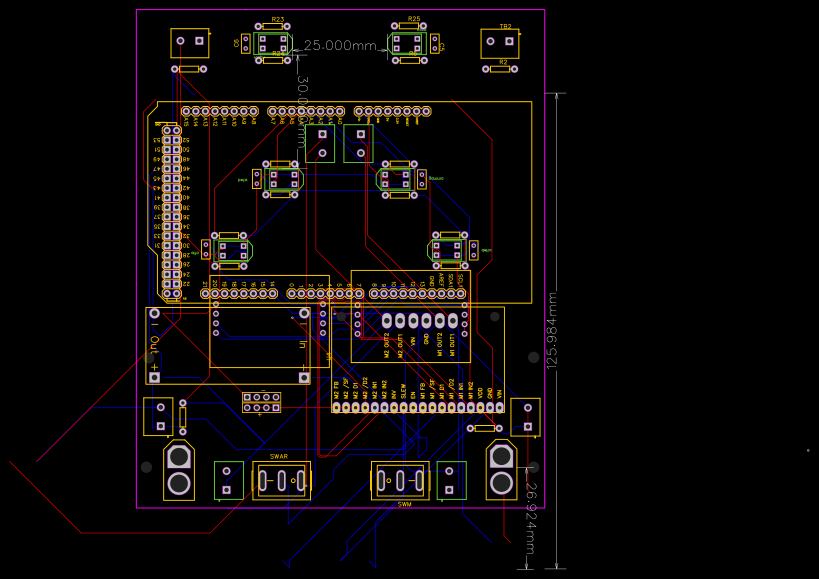
Task: Select the Out terminal block on the left
Action: pos(155,344)
